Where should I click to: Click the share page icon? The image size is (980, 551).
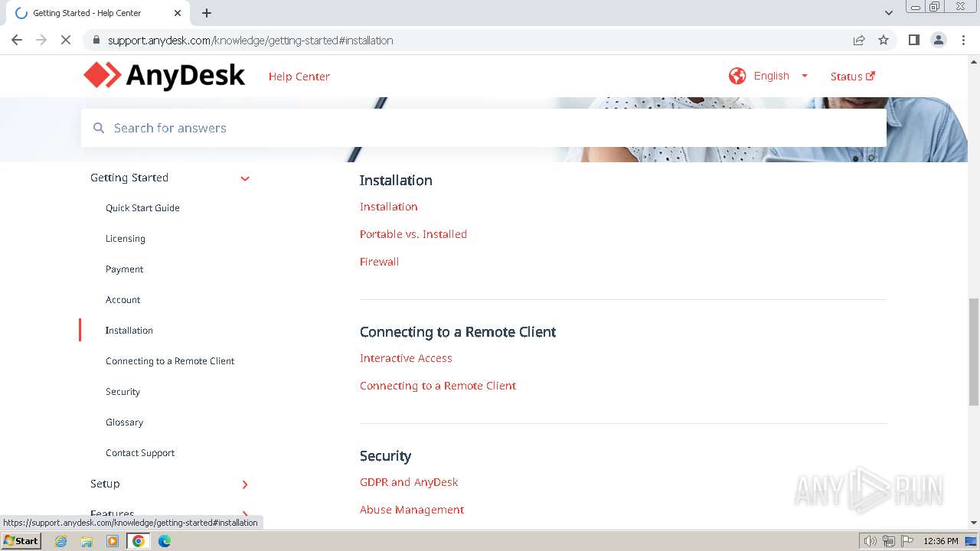859,40
